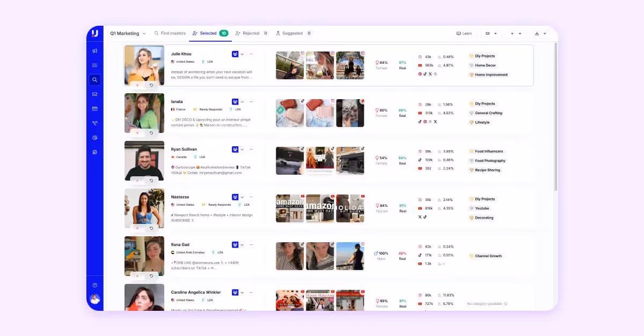Switch to the Rejected tab
This screenshot has width=644, height=336.
tap(250, 33)
